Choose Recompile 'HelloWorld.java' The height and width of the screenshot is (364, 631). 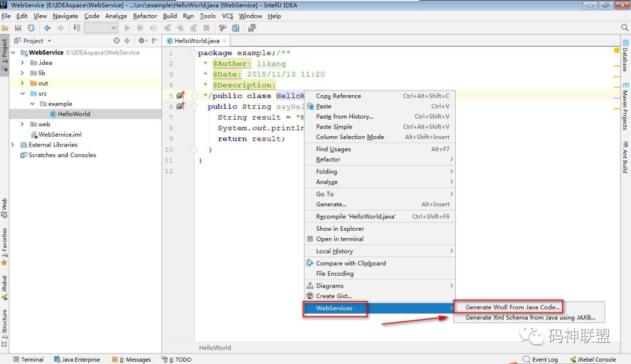click(380, 216)
